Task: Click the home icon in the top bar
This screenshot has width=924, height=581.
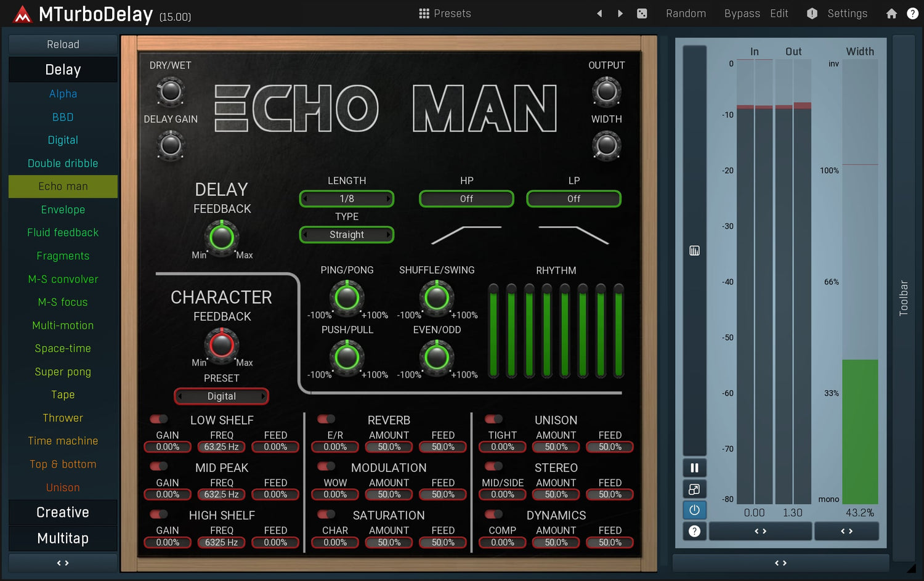Action: [x=891, y=14]
